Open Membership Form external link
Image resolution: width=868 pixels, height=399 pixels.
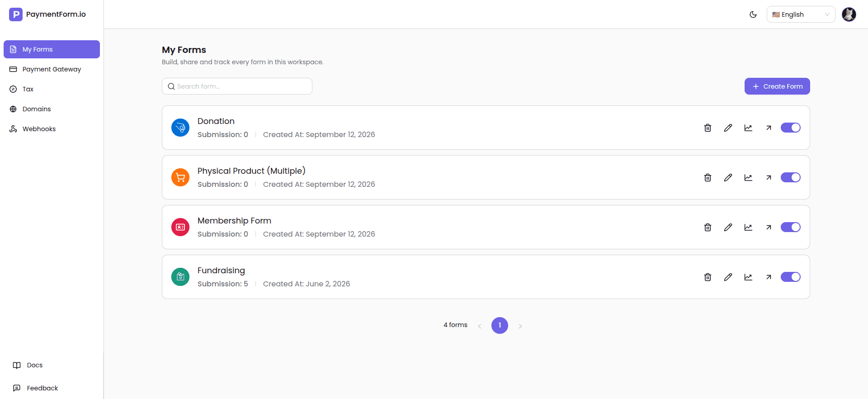tap(769, 228)
